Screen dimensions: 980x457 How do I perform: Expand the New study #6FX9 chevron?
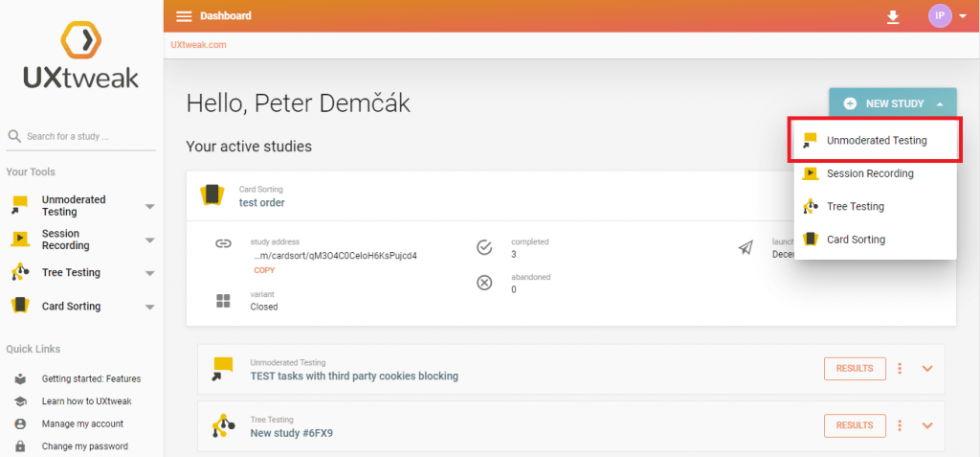(x=926, y=425)
